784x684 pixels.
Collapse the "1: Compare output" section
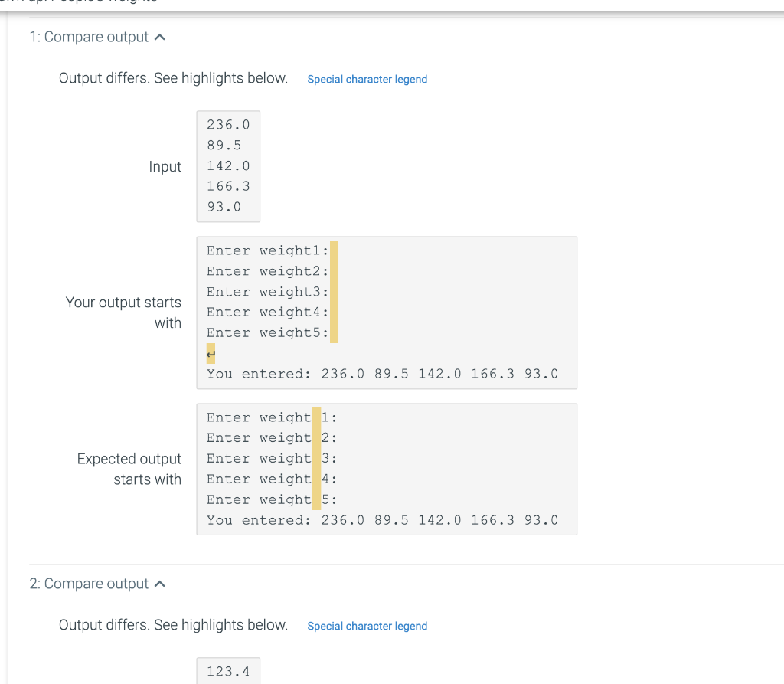pyautogui.click(x=159, y=35)
